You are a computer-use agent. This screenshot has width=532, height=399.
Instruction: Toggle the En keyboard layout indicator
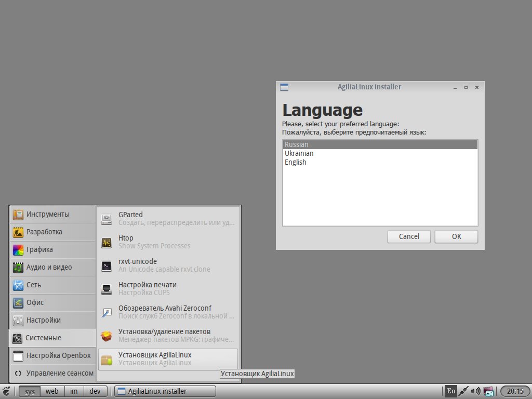click(451, 391)
